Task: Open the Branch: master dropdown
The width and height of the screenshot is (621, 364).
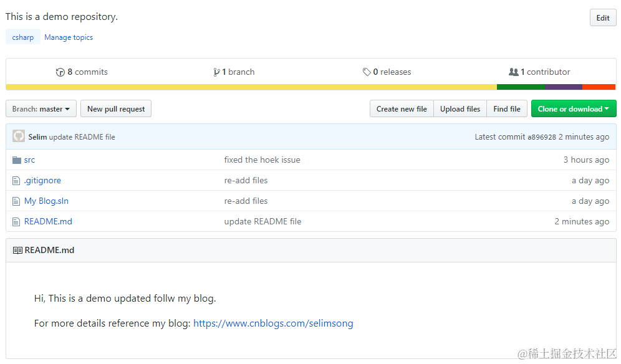Action: (x=41, y=108)
